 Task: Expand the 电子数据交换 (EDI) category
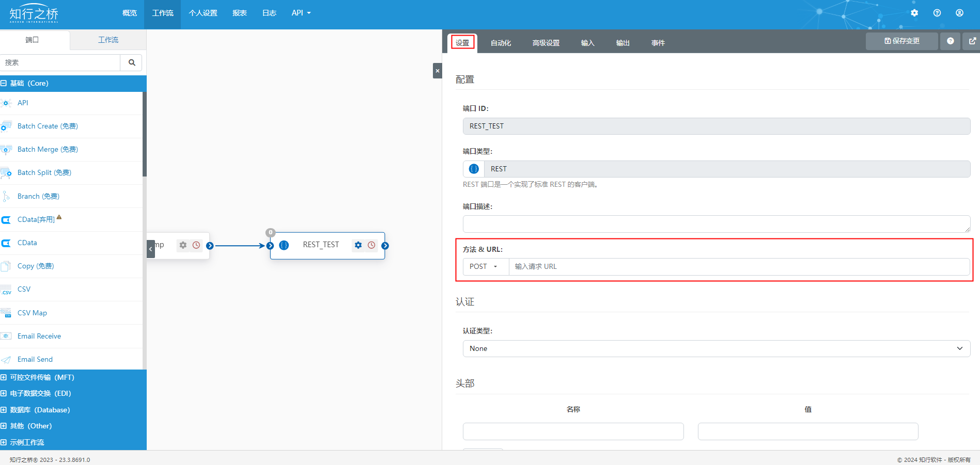click(x=4, y=393)
